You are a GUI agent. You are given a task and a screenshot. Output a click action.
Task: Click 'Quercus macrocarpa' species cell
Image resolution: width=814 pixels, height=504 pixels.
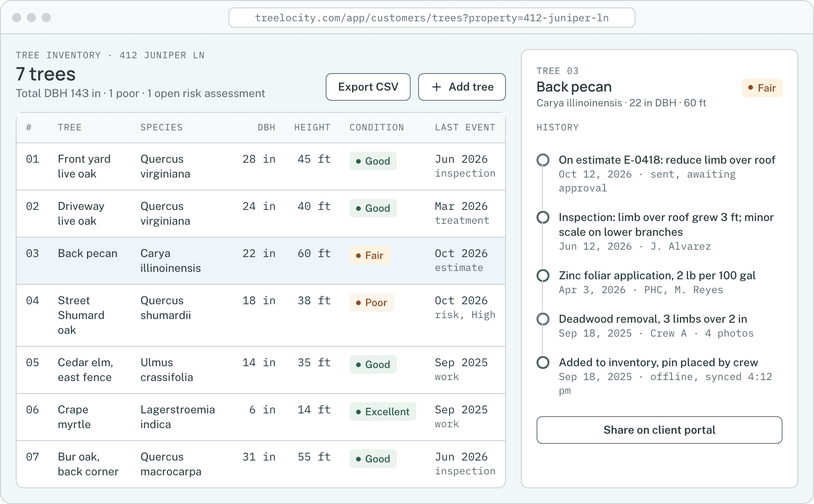pos(171,464)
